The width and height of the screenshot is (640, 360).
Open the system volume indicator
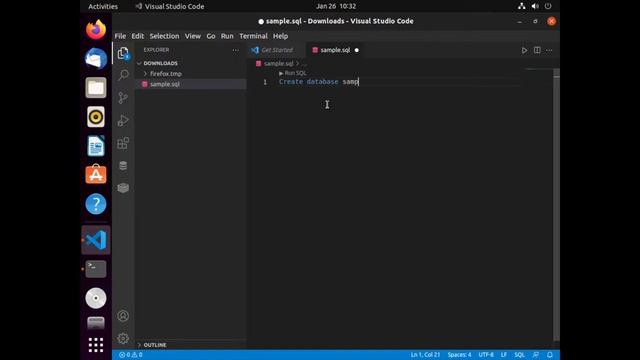click(535, 6)
